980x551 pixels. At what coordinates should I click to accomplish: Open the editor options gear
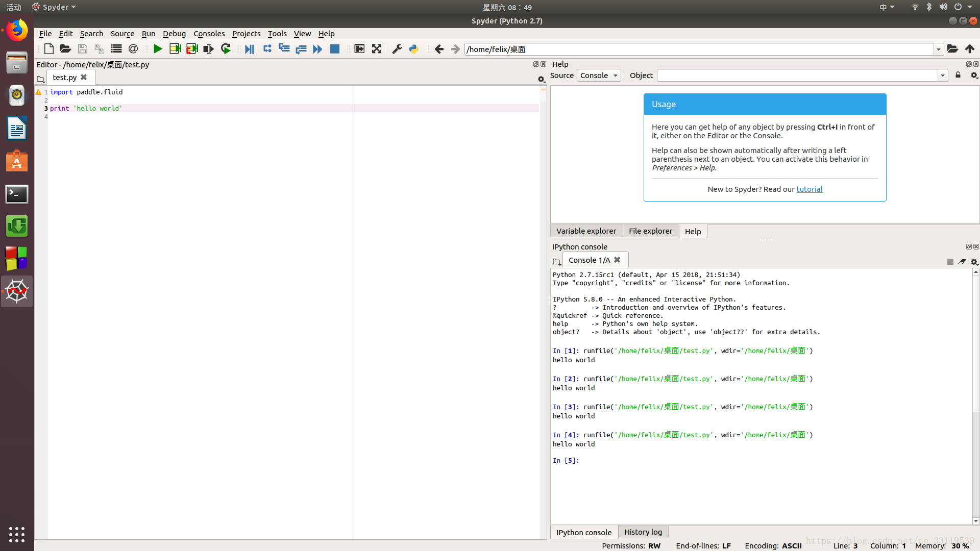(542, 79)
